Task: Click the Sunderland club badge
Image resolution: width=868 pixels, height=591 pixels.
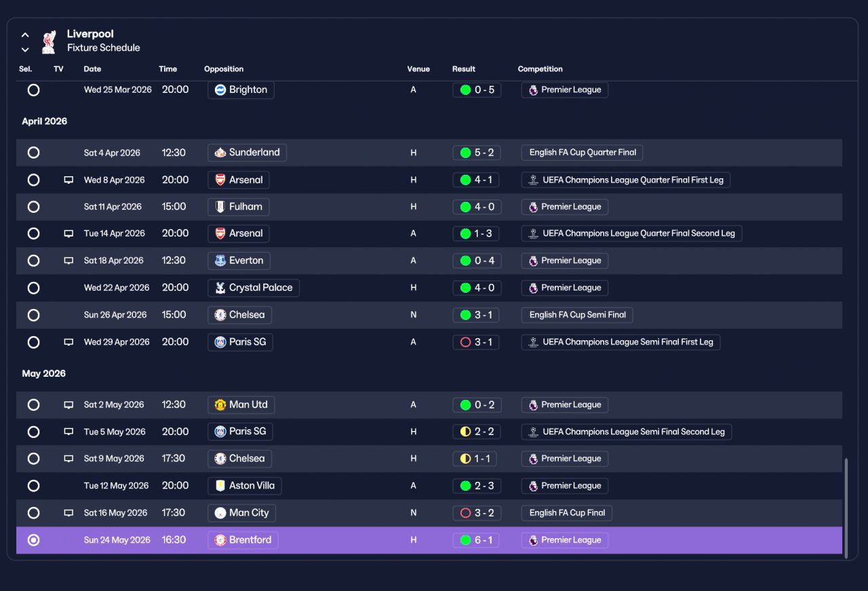Action: point(220,152)
